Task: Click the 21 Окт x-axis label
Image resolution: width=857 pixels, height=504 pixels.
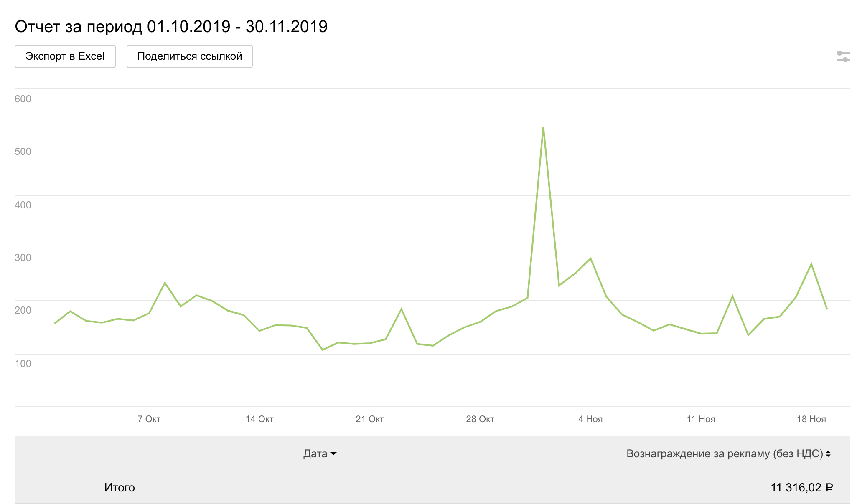Action: point(369,419)
